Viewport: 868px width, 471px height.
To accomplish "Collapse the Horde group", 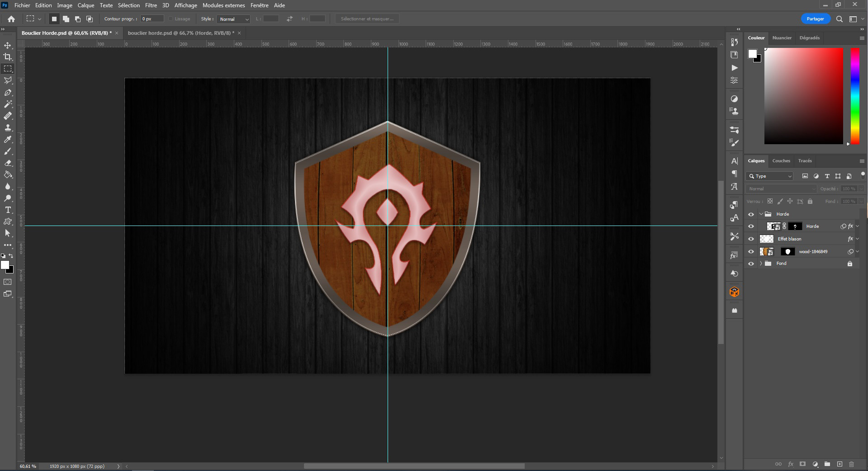I will (x=761, y=214).
